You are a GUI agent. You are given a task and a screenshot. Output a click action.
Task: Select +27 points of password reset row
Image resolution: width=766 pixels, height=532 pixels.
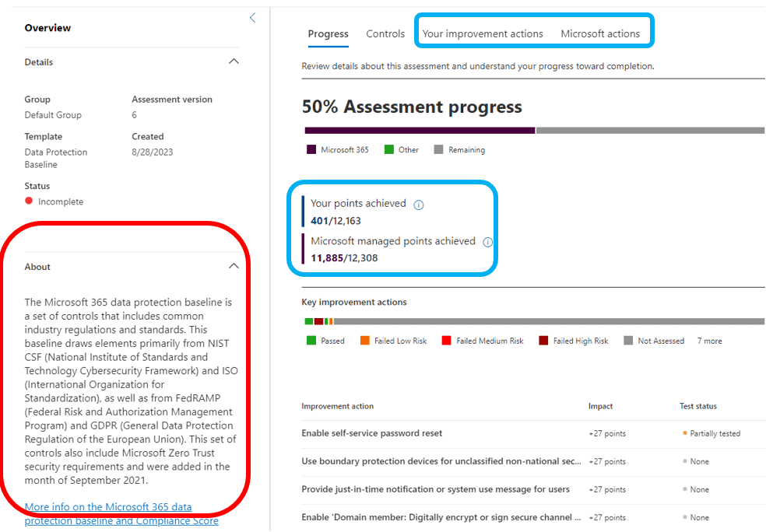[607, 433]
